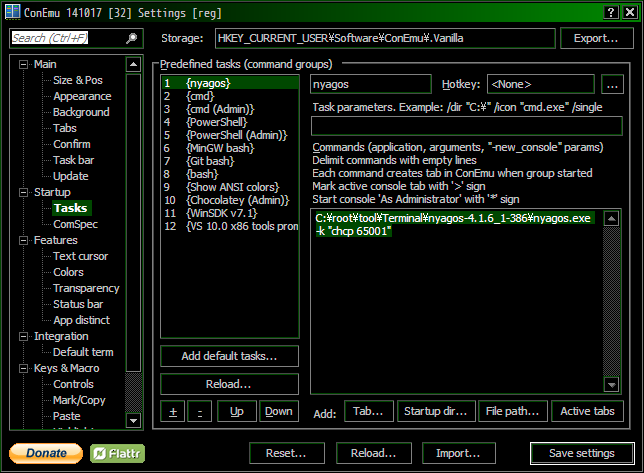Open the App distinct page
Viewport: 644px width, 473px height.
(81, 320)
